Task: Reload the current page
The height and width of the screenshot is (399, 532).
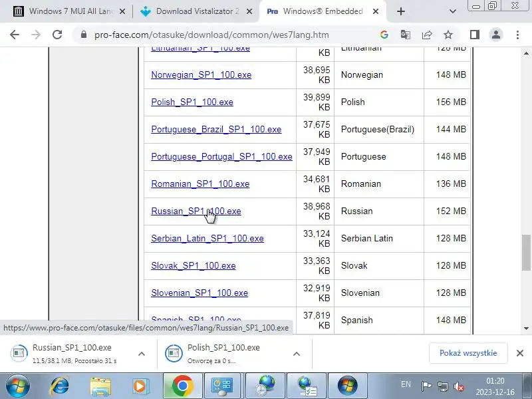Action: pyautogui.click(x=57, y=35)
